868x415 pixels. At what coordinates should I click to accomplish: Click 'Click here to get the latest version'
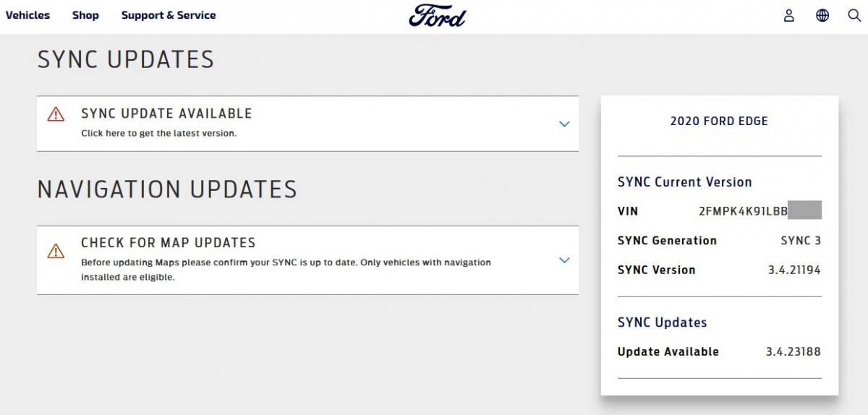(x=158, y=133)
